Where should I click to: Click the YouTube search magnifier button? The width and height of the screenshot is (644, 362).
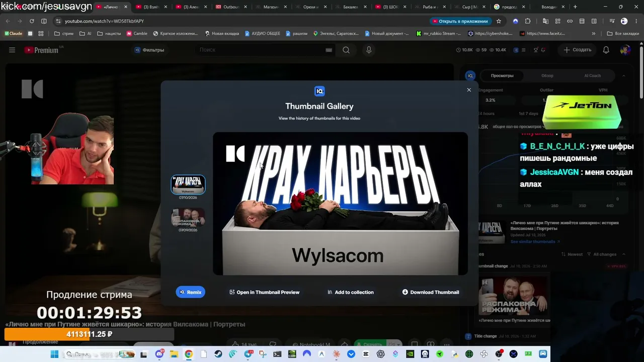pyautogui.click(x=346, y=50)
